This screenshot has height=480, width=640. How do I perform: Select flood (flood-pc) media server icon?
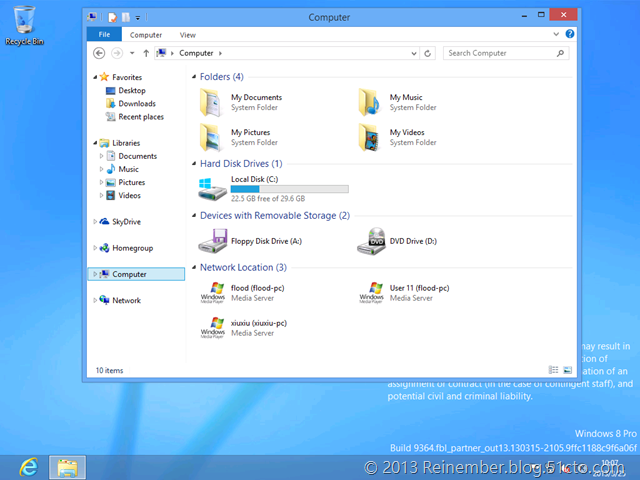(x=213, y=293)
